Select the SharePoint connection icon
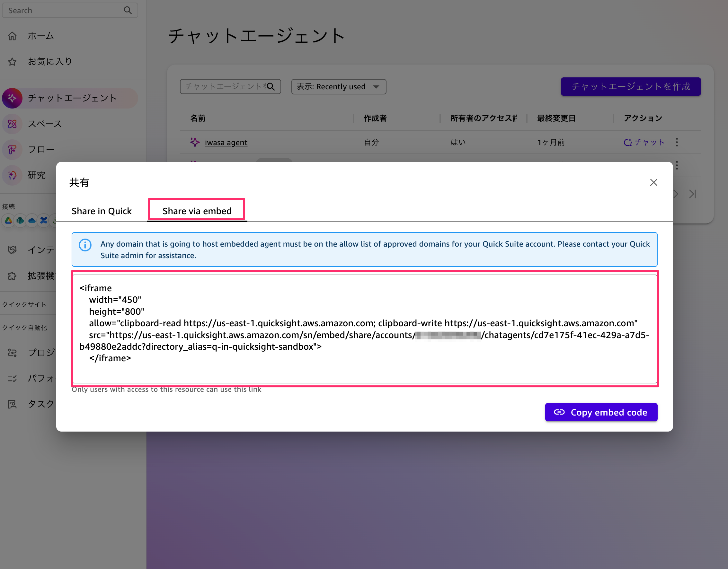The image size is (728, 569). [20, 221]
